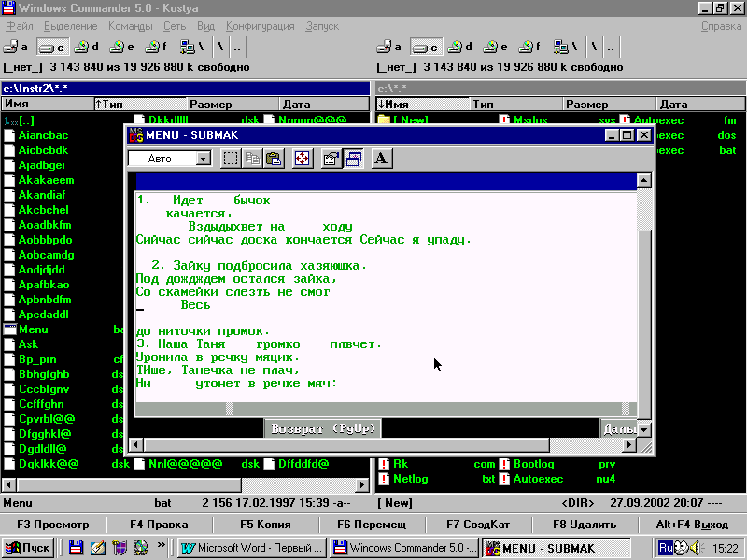Select drive f in right panel

click(x=530, y=47)
